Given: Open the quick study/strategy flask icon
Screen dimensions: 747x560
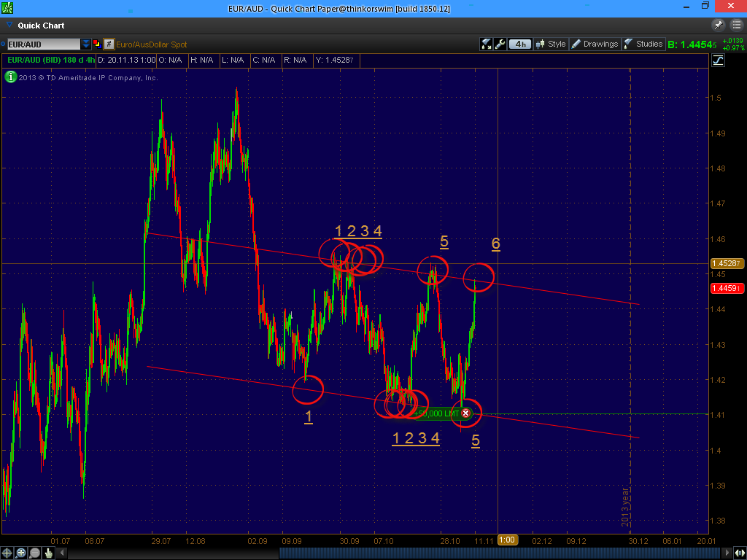Looking at the screenshot, I should [x=487, y=44].
